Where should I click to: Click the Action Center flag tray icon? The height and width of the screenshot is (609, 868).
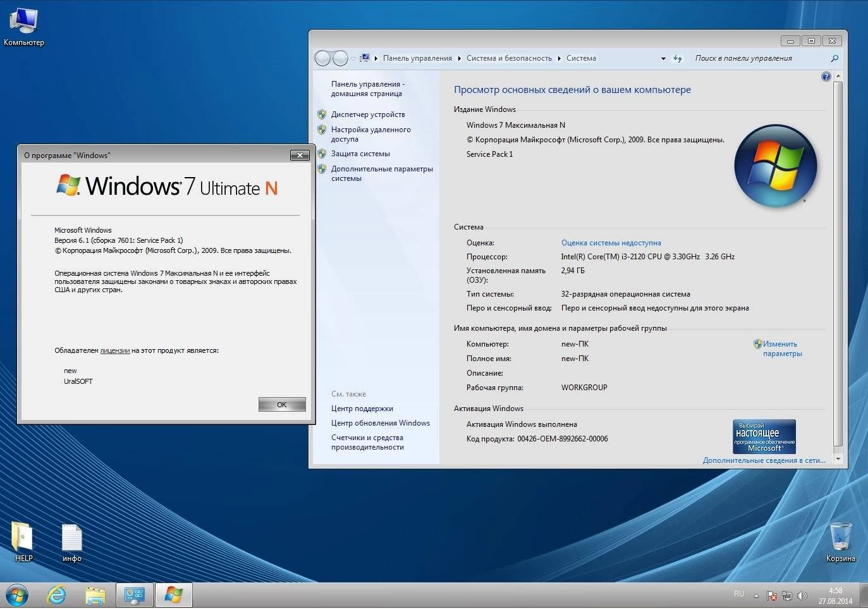click(771, 595)
